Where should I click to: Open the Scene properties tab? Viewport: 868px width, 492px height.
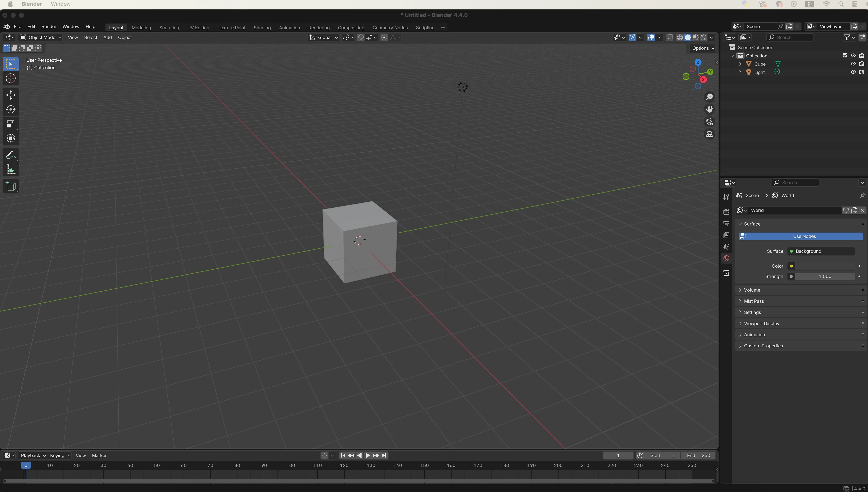pyautogui.click(x=726, y=247)
